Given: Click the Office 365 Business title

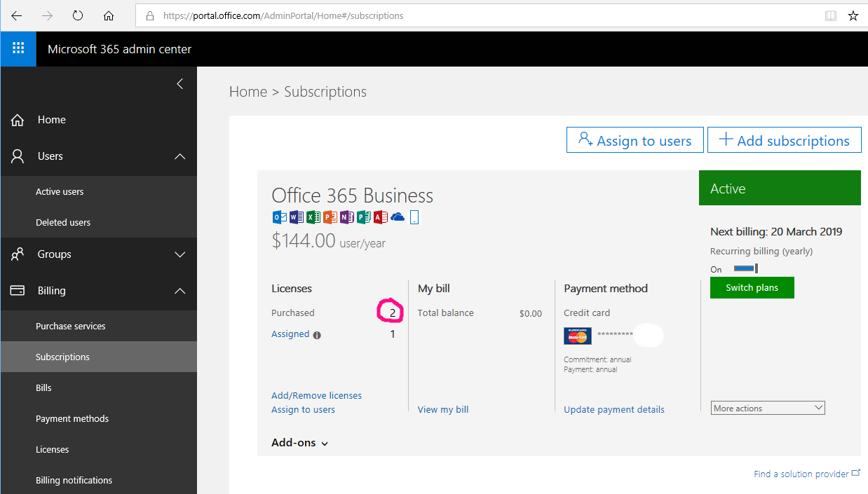Looking at the screenshot, I should [353, 195].
